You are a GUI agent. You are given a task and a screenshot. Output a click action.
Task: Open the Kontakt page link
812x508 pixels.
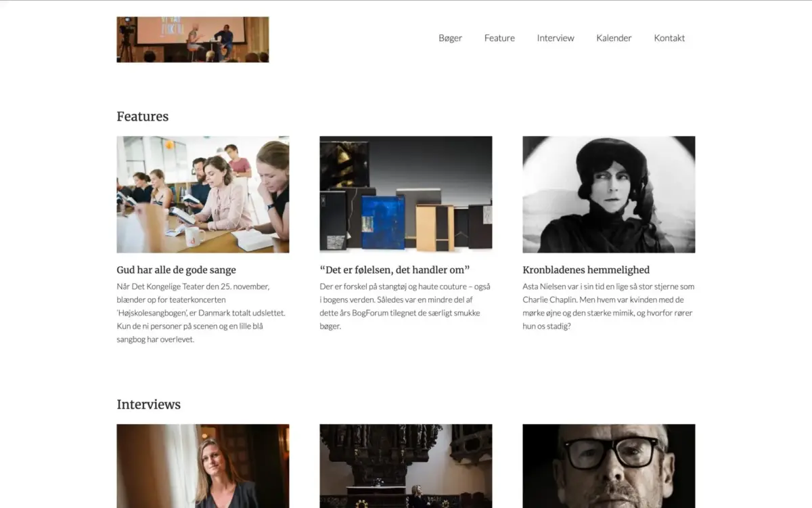point(669,38)
